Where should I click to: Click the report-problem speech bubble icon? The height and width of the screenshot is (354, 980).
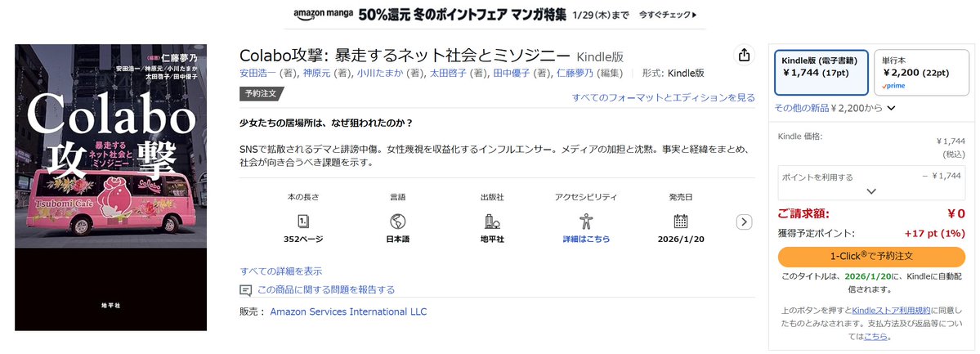point(246,290)
